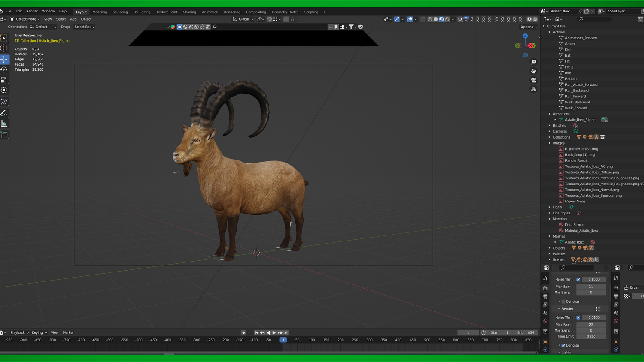Open the timeline Keying menu

[39, 332]
